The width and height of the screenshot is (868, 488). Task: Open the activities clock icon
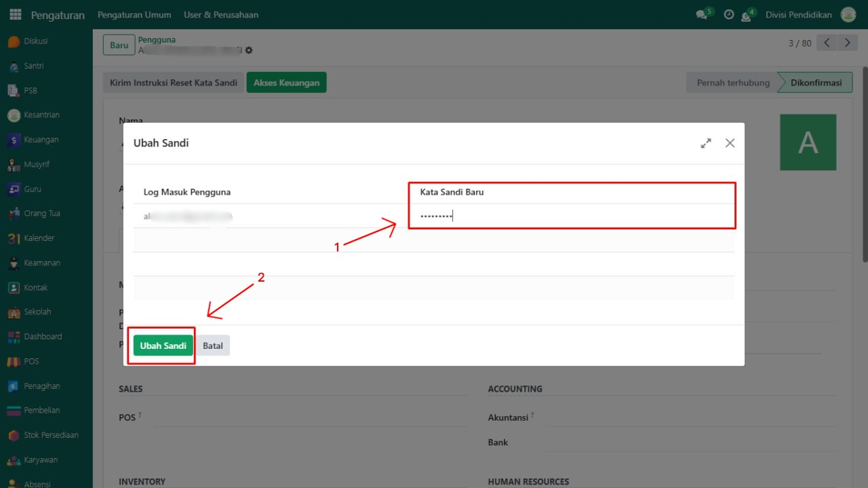(729, 14)
